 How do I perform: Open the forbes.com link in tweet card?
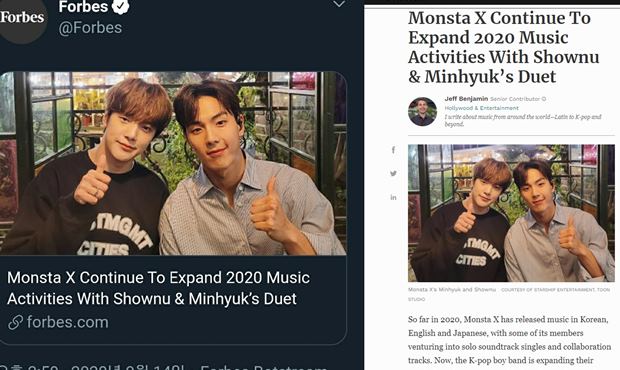pyautogui.click(x=68, y=322)
